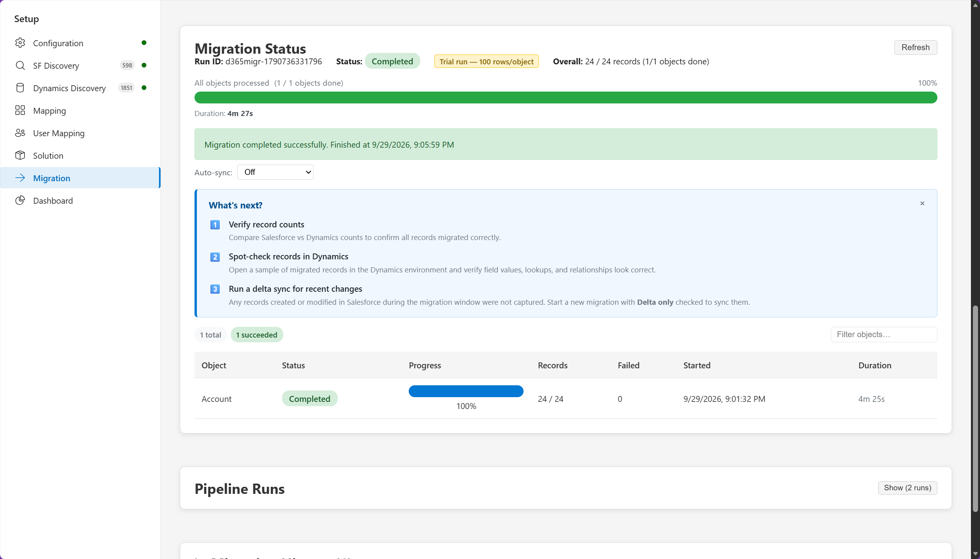Click the Dynamics Discovery 1851 count badge
980x559 pixels.
point(126,88)
